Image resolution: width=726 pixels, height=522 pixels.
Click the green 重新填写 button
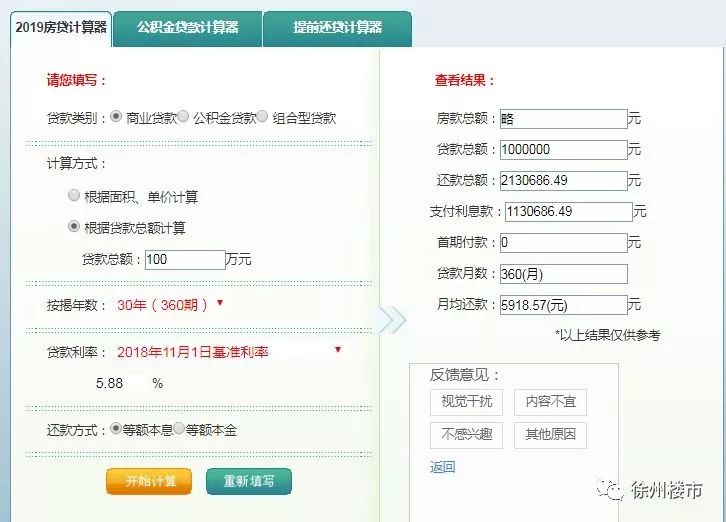249,481
